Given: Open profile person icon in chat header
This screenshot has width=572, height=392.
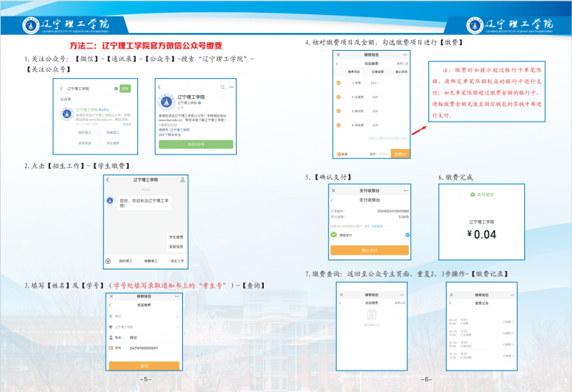Looking at the screenshot, I should point(182,180).
